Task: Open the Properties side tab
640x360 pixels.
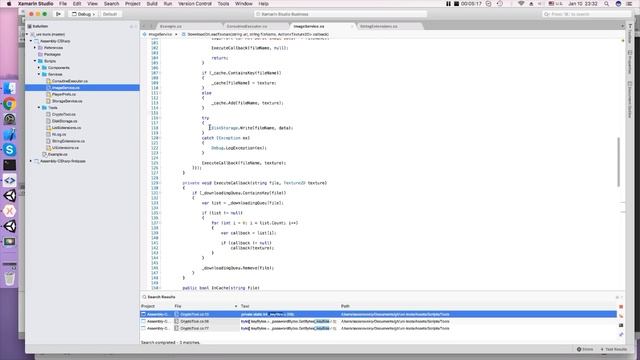Action: point(630,62)
